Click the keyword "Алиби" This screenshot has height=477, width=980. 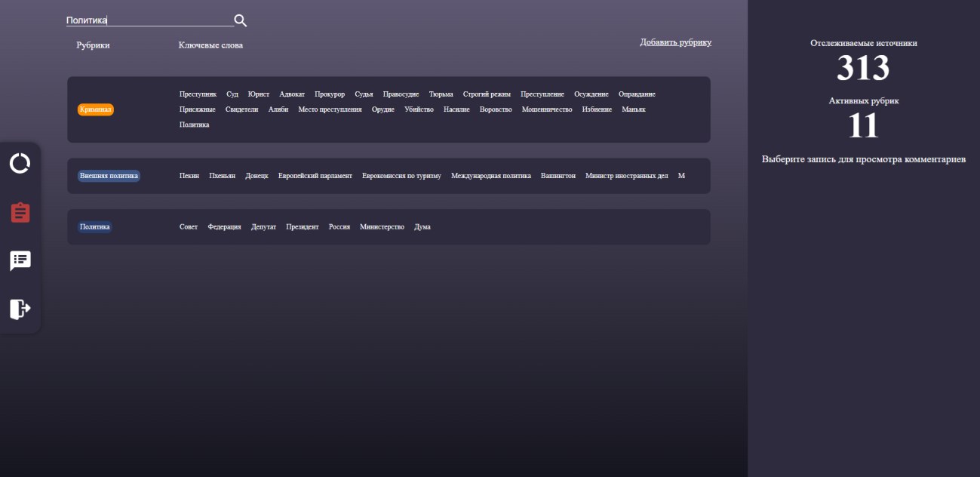[x=278, y=109]
